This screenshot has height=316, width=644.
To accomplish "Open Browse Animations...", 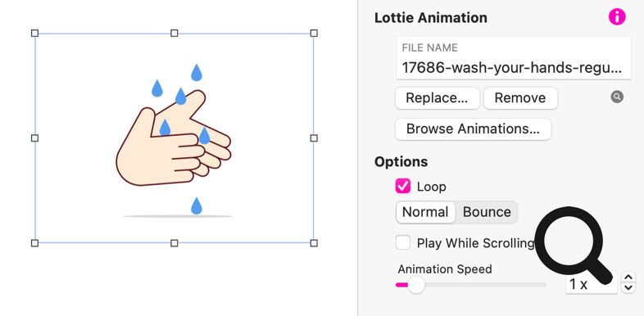I will [x=473, y=129].
